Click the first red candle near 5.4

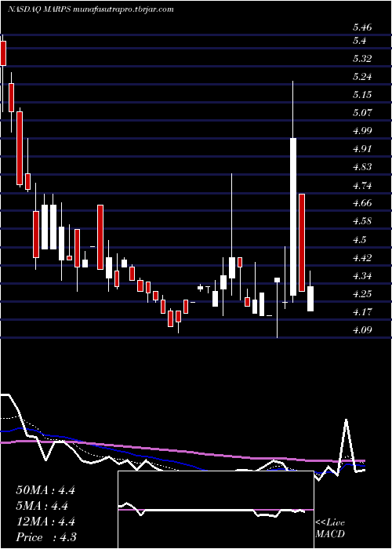tap(3, 53)
